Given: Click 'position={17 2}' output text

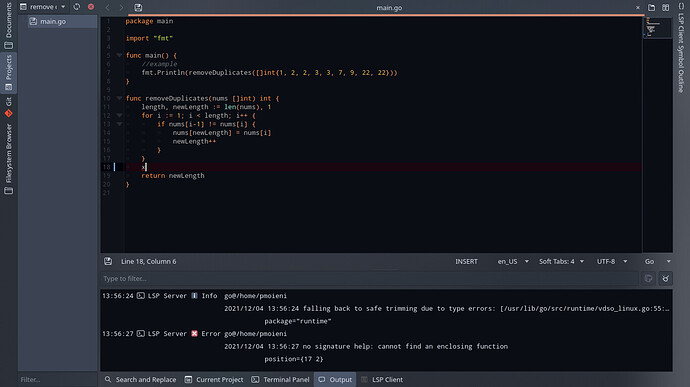Looking at the screenshot, I should [294, 359].
